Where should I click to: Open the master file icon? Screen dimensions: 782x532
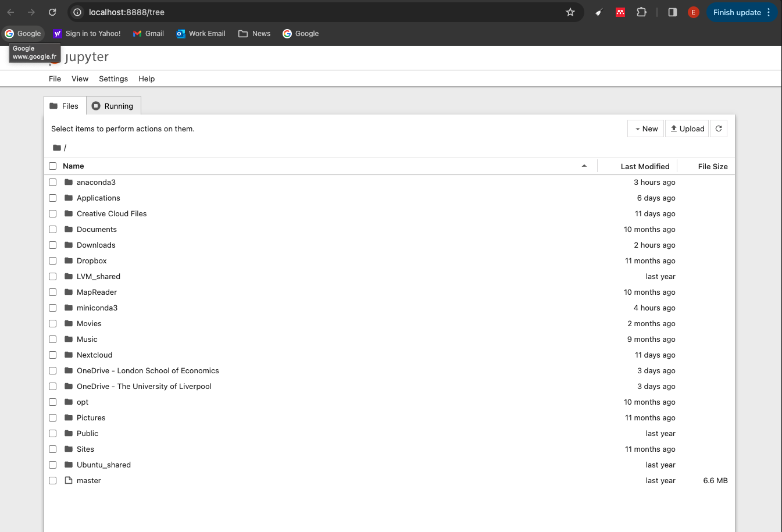click(69, 480)
